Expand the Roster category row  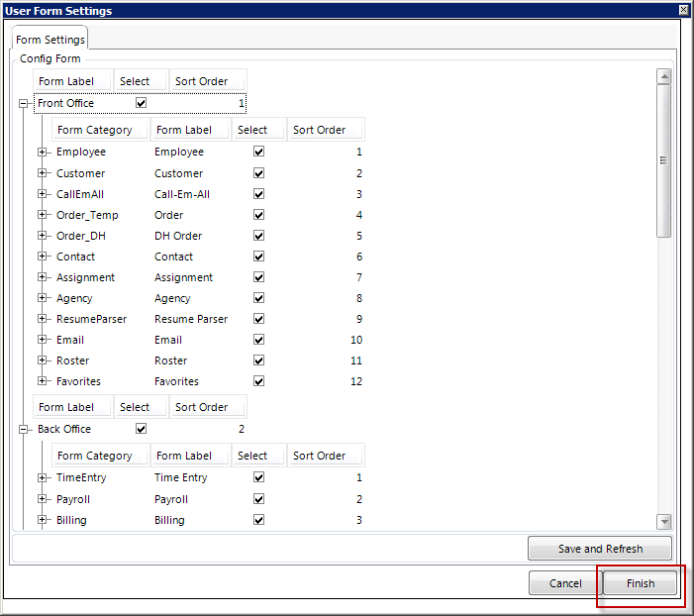coord(42,360)
